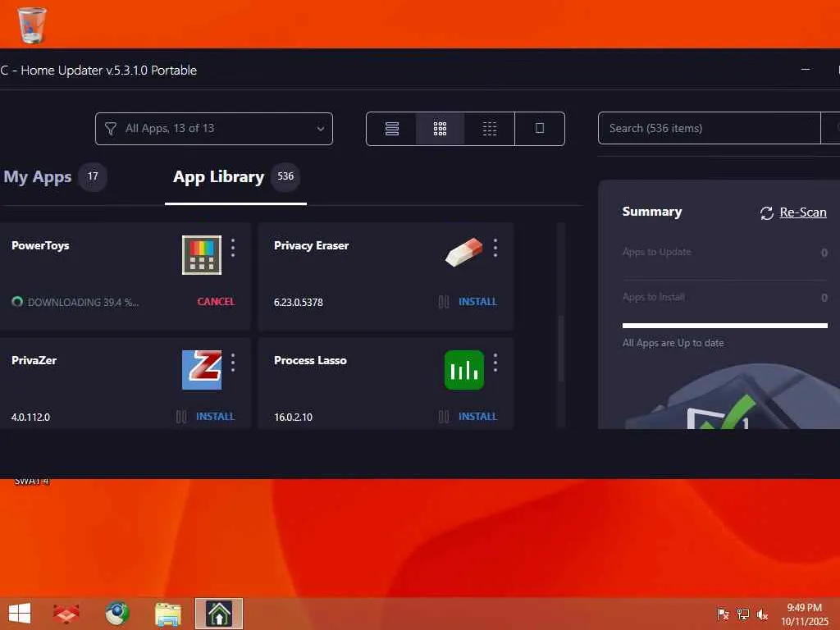Cancel the PowerToys download
Viewport: 840px width, 630px height.
216,302
